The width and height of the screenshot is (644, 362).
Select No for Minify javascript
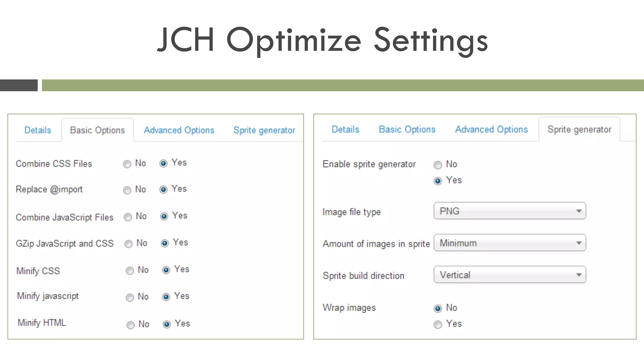pos(130,297)
